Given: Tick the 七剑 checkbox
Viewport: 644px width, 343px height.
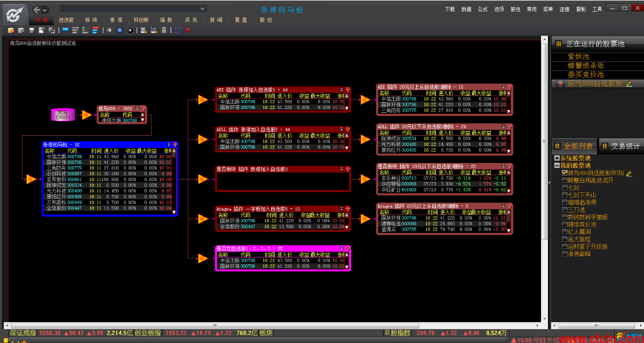Looking at the screenshot, I should (x=565, y=188).
